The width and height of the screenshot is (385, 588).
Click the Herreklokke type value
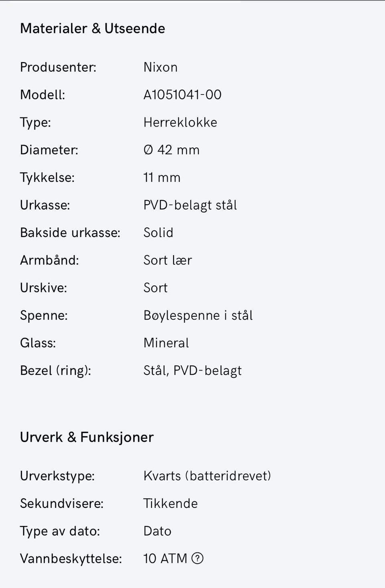pyautogui.click(x=180, y=123)
